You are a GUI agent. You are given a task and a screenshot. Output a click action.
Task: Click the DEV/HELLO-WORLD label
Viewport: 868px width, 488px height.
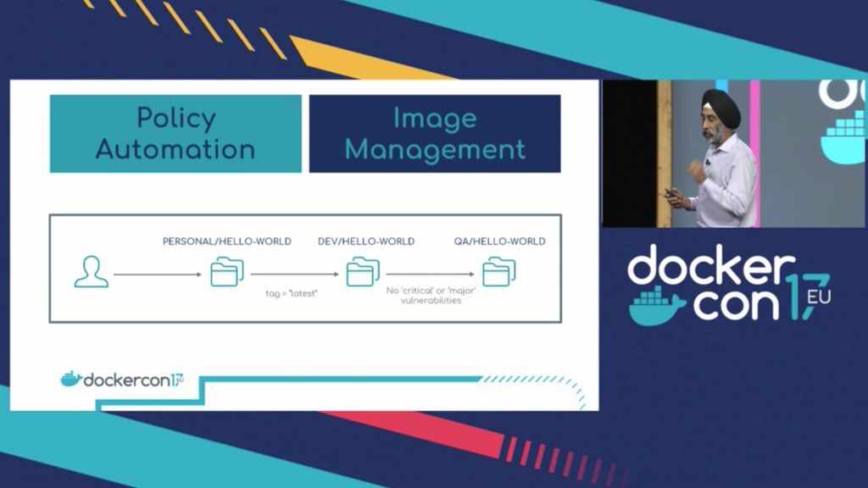[366, 241]
